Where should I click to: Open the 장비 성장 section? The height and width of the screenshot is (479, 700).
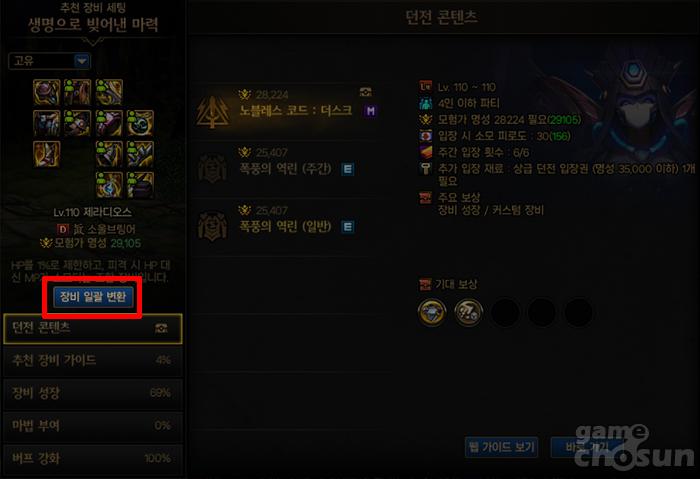(x=93, y=393)
